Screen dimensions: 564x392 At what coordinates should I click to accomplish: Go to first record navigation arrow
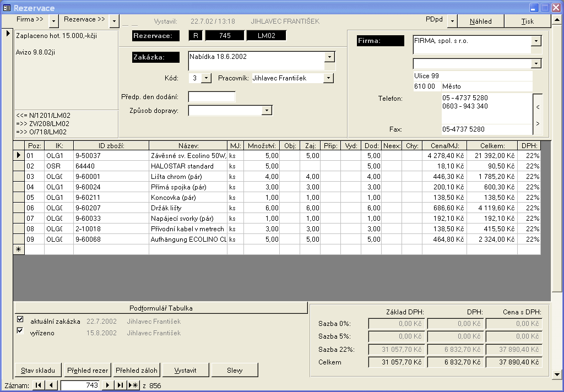coord(38,385)
